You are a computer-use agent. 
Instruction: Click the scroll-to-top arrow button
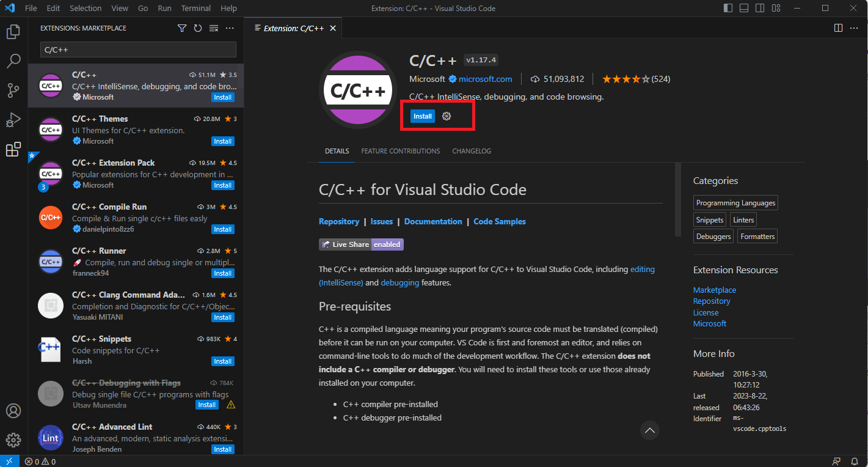[x=650, y=430]
